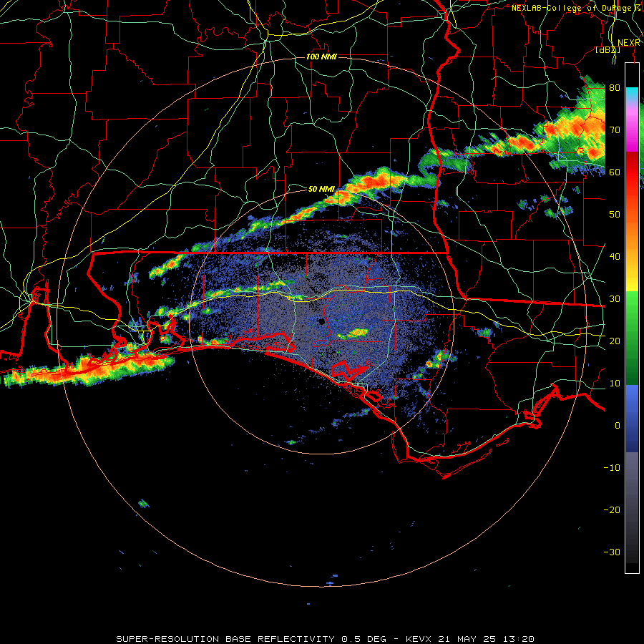The image size is (644, 644).
Task: Click the 30 value on the dBZ scale
Action: (x=615, y=299)
